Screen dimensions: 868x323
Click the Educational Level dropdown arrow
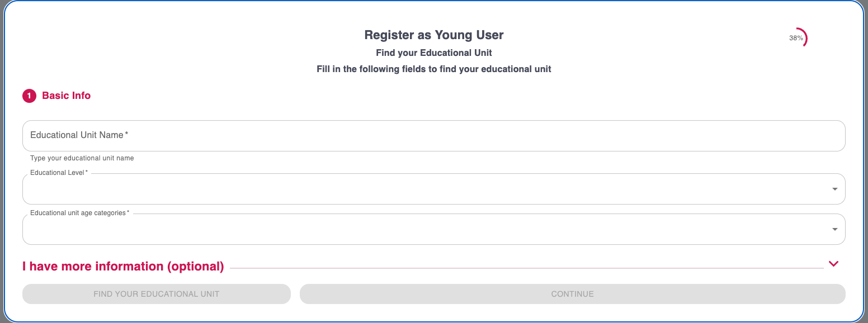point(834,189)
